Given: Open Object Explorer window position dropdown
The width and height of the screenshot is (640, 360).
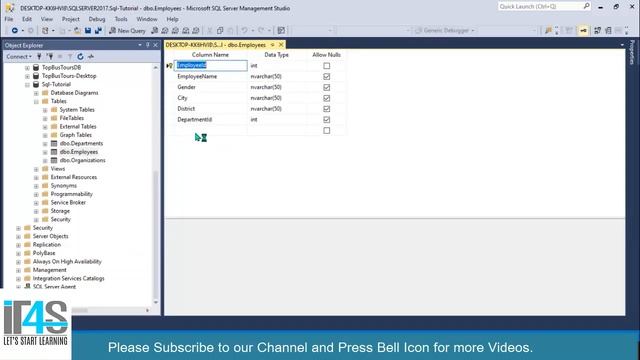Looking at the screenshot, I should (140, 45).
